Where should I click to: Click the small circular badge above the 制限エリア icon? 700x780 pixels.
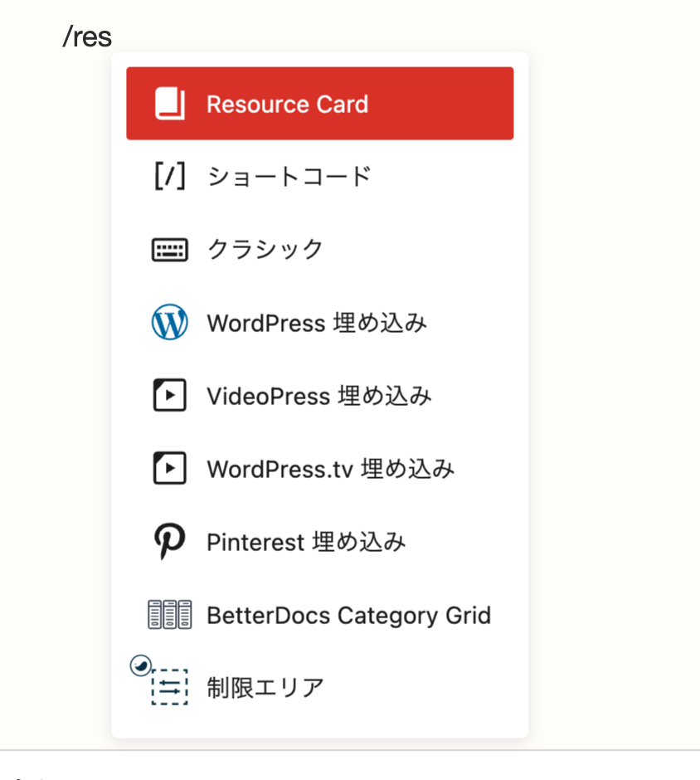point(141,665)
